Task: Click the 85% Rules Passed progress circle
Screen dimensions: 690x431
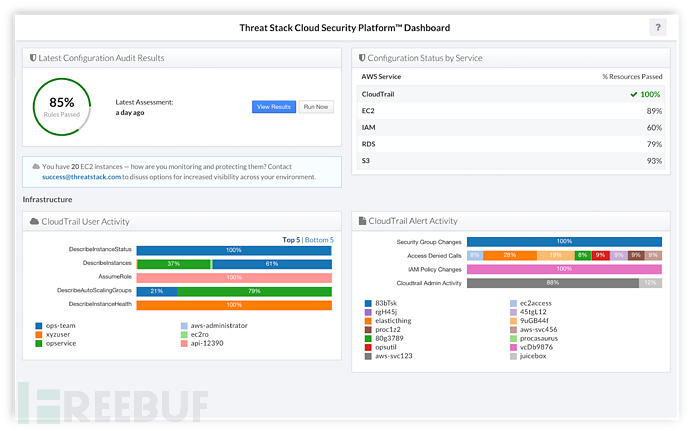Action: pyautogui.click(x=62, y=107)
